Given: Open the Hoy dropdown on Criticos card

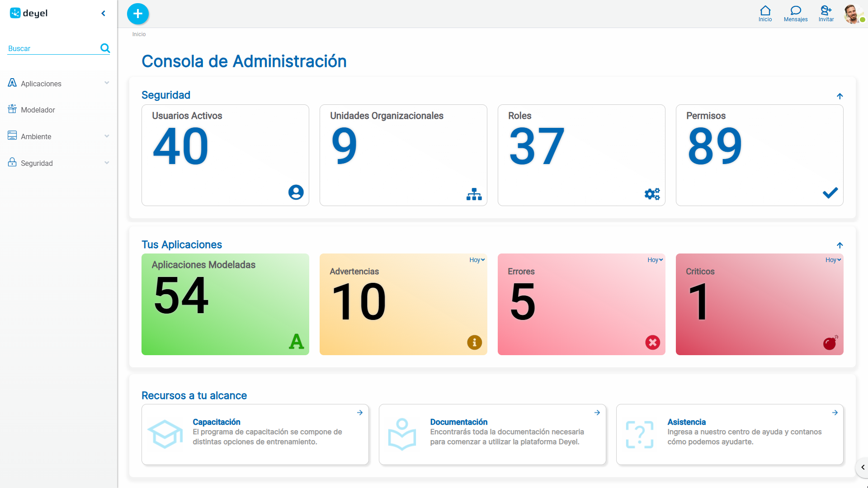Looking at the screenshot, I should [833, 260].
